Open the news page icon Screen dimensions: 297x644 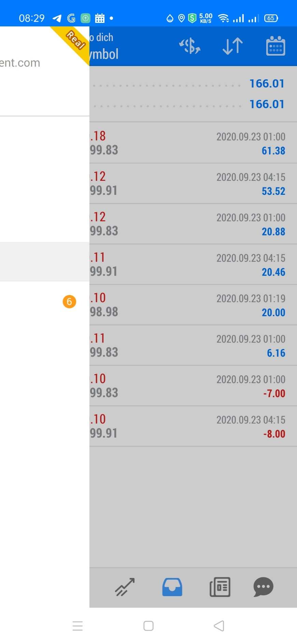(x=220, y=587)
